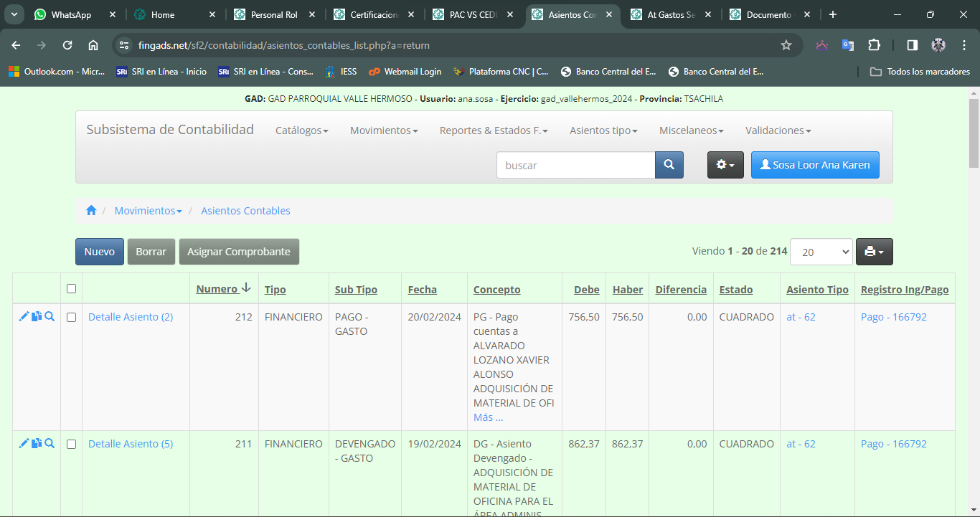Click the magnifier view icon for asiento 211
Screen dimensions: 980x517
[x=50, y=443]
